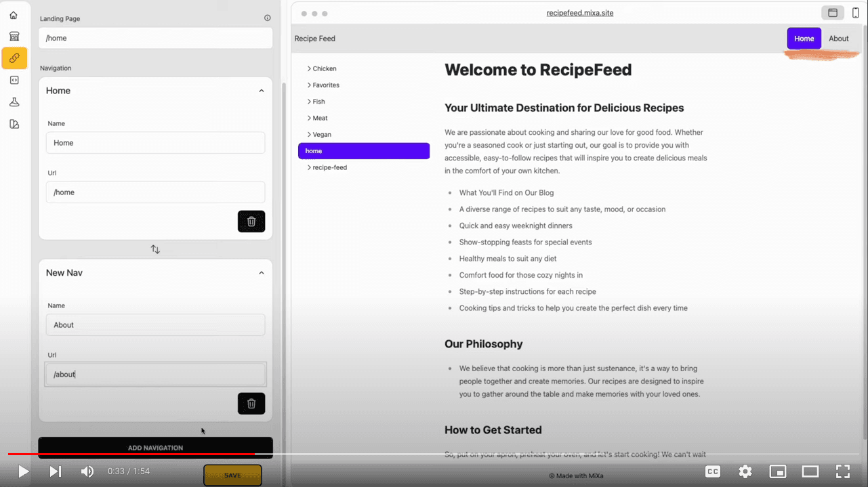Expand the Chicken category in the preview
This screenshot has height=487, width=868.
[x=321, y=68]
